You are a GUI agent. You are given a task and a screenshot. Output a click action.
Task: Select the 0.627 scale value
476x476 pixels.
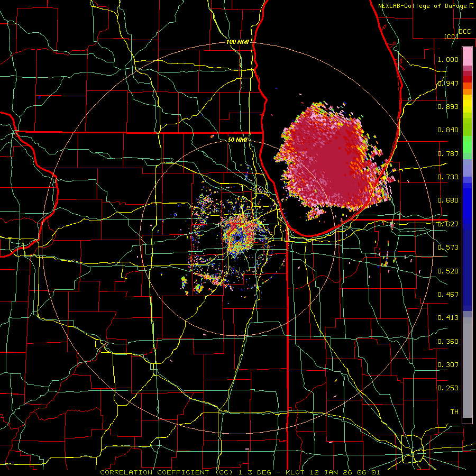click(x=448, y=224)
